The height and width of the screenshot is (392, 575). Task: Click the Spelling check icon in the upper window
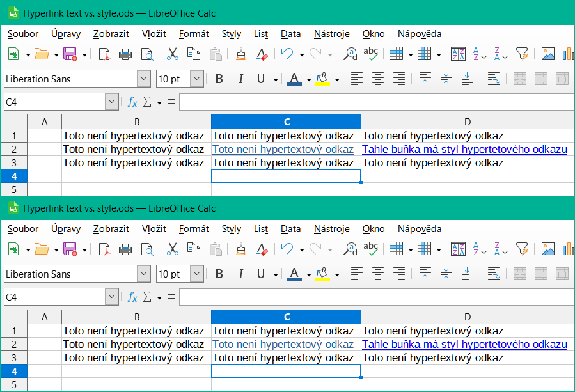[x=370, y=54]
